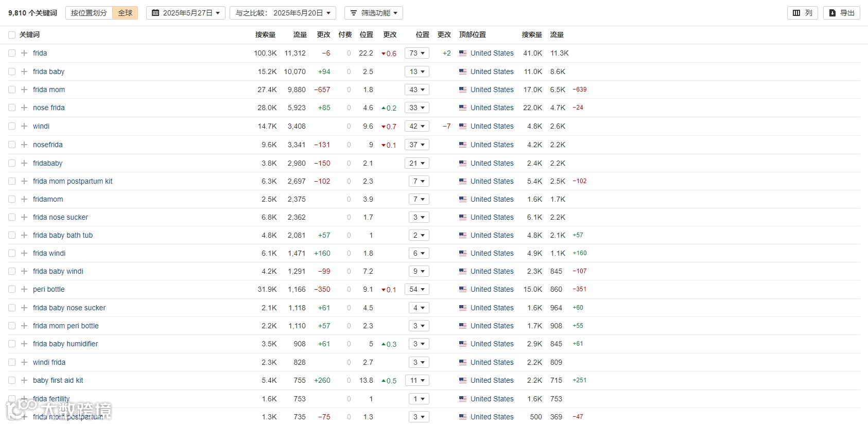Click plus icon beside windi keyword
The image size is (868, 425).
tap(24, 126)
